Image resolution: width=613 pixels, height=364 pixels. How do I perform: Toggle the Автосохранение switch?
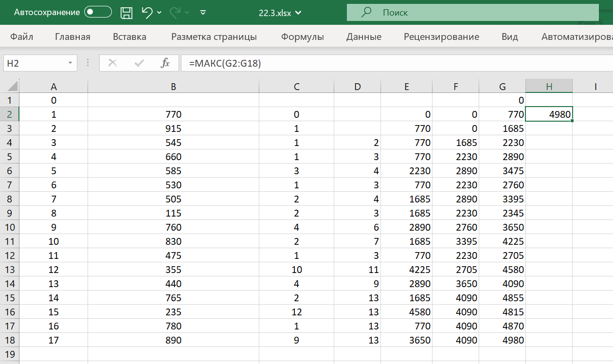(x=98, y=13)
